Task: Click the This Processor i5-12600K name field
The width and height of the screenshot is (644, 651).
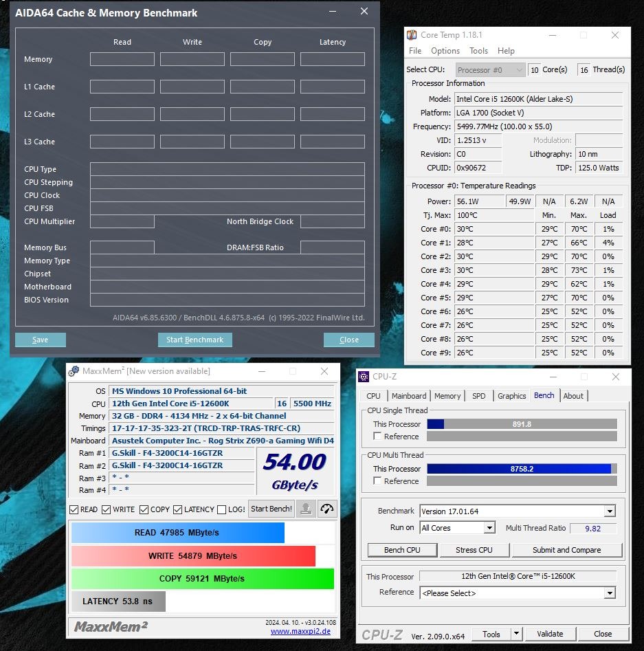Action: pos(518,576)
